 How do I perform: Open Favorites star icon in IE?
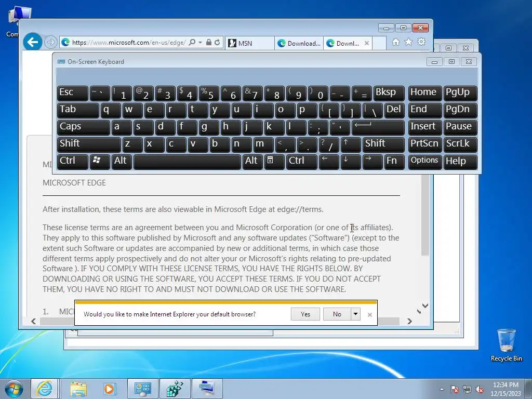coord(408,42)
